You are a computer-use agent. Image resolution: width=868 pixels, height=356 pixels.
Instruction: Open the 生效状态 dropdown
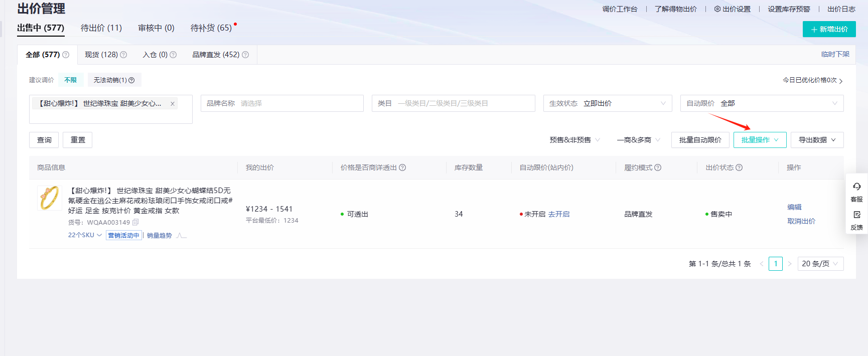coord(607,103)
